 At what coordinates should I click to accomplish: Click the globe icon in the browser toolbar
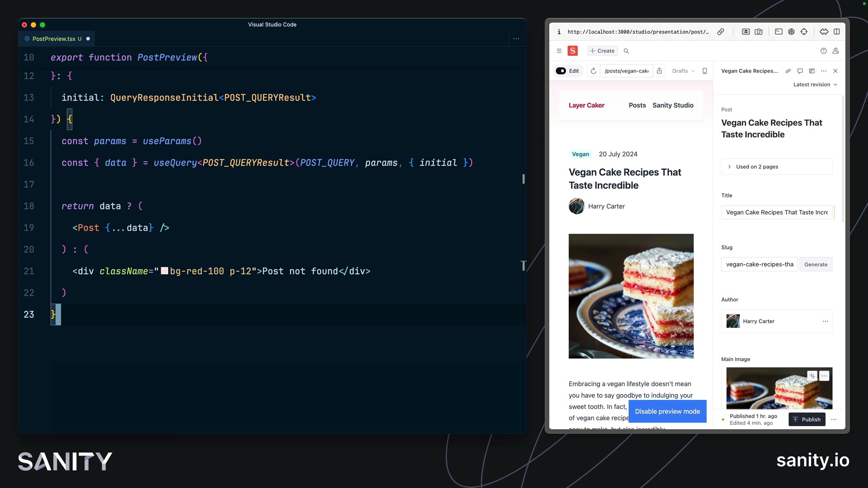pyautogui.click(x=791, y=32)
